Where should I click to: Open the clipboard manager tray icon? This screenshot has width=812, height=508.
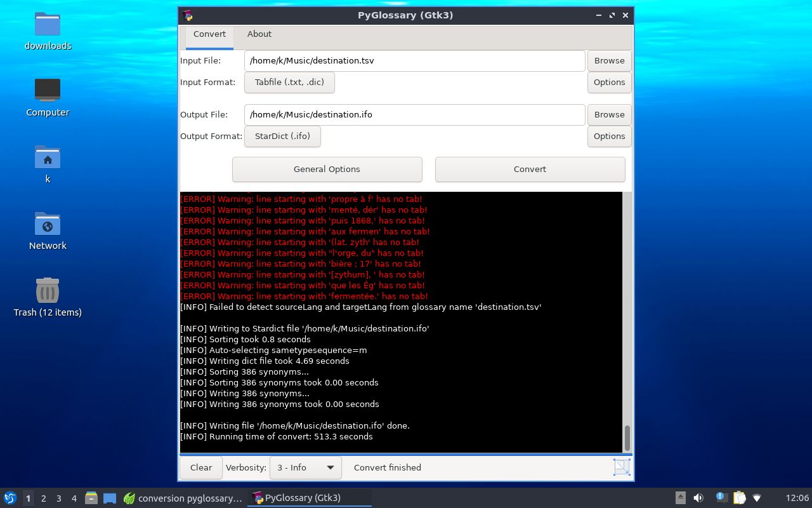739,498
